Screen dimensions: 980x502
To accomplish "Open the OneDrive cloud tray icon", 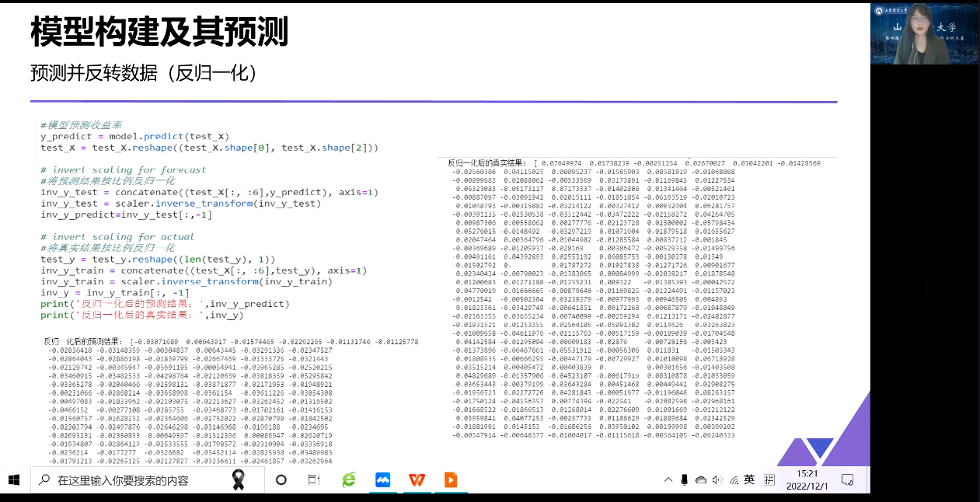I will point(701,480).
